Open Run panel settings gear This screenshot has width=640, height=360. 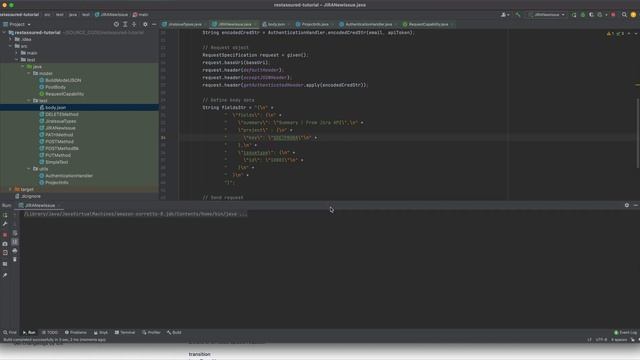(x=627, y=205)
